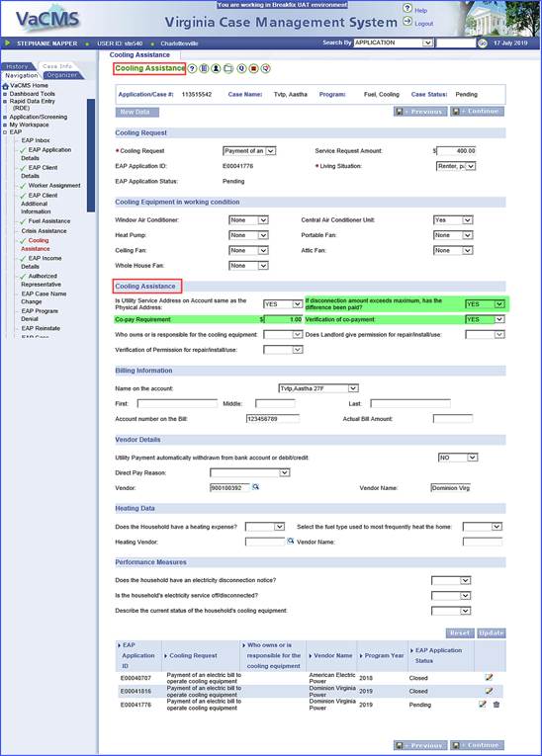Go to Crisis Assistance in navigation tree
This screenshot has height=756, width=542.
[x=44, y=231]
